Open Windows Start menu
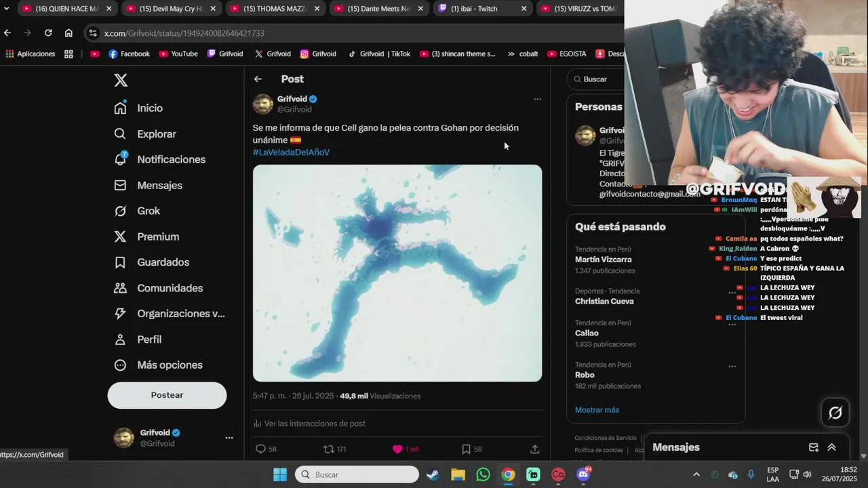This screenshot has height=488, width=868. tap(280, 474)
